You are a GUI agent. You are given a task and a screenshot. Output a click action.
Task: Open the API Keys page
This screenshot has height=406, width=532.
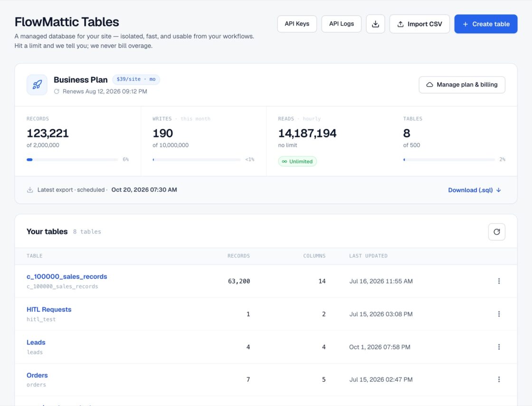297,24
